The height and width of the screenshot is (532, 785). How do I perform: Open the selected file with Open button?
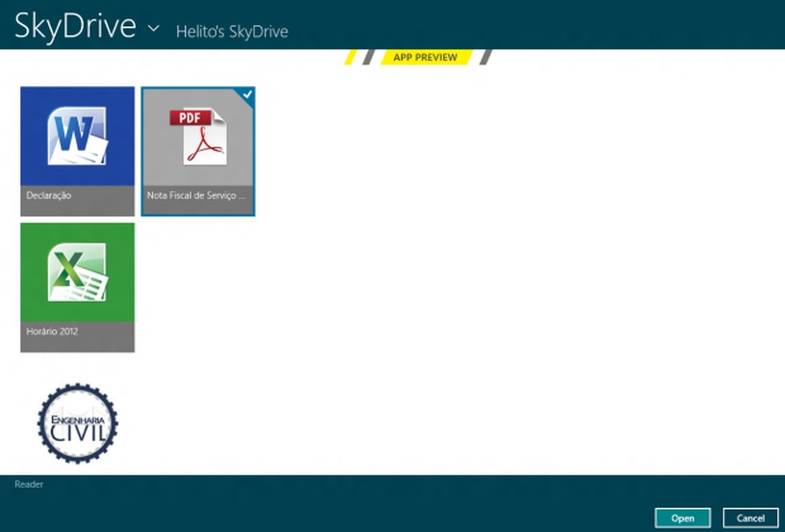(683, 518)
